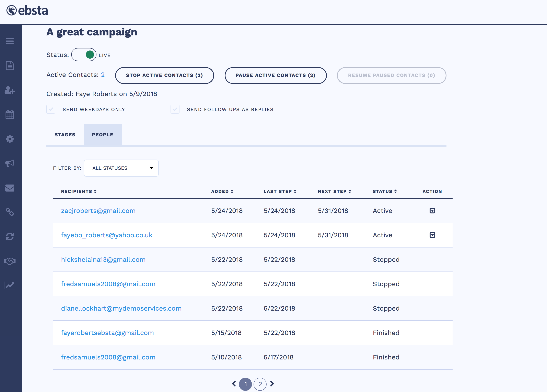Image resolution: width=547 pixels, height=392 pixels.
Task: Click the handshake icon in sidebar
Action: 10,261
